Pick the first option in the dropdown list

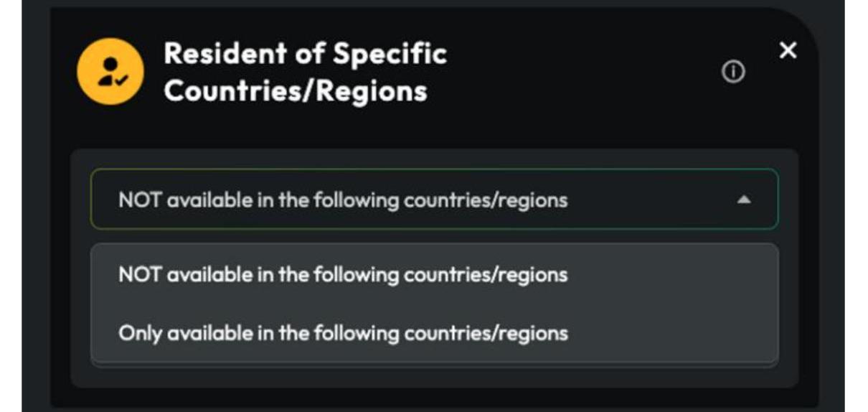(x=343, y=274)
